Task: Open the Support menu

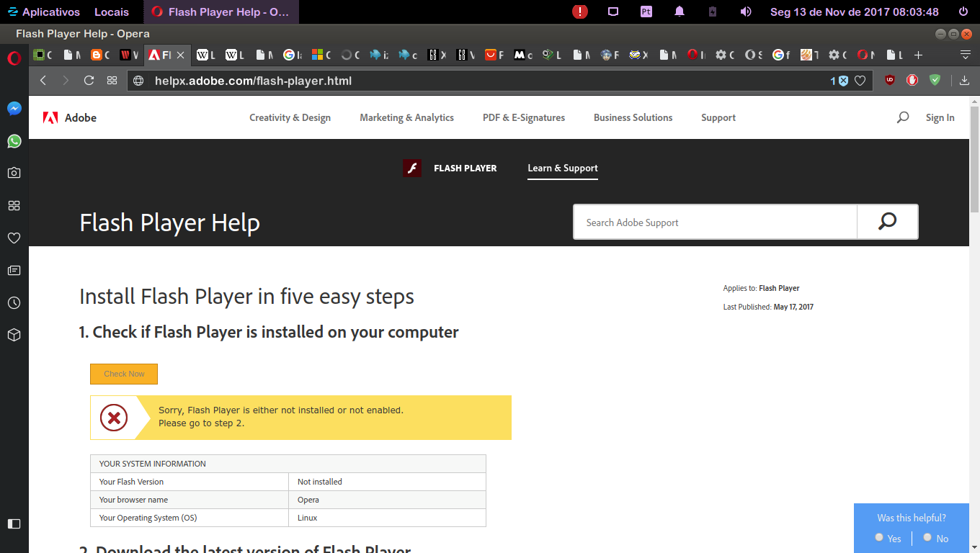Action: tap(718, 117)
